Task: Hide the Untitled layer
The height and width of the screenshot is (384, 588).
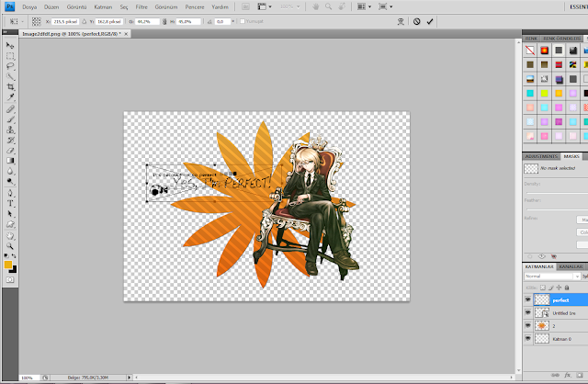Action: coord(528,312)
